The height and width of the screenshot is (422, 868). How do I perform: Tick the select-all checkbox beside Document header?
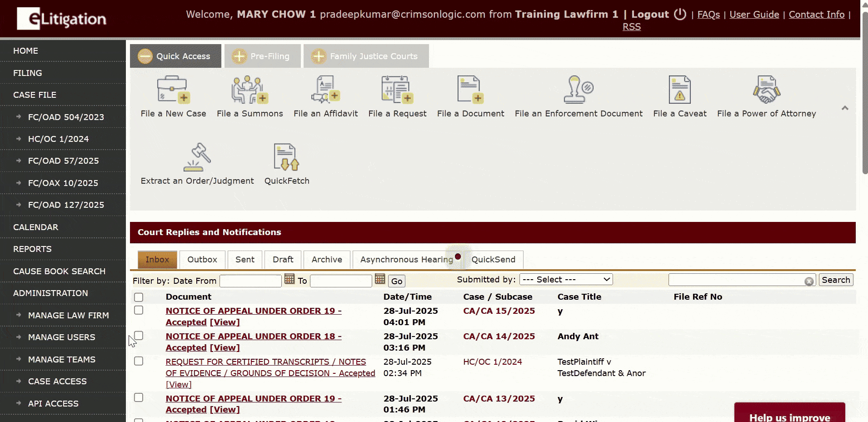tap(139, 297)
